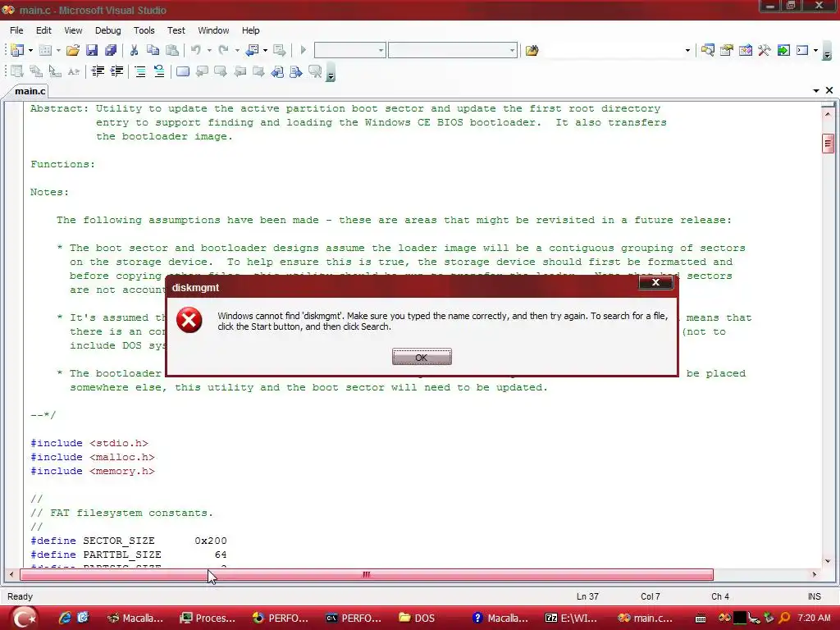Click the Open File folder icon
The height and width of the screenshot is (630, 840).
[x=72, y=50]
